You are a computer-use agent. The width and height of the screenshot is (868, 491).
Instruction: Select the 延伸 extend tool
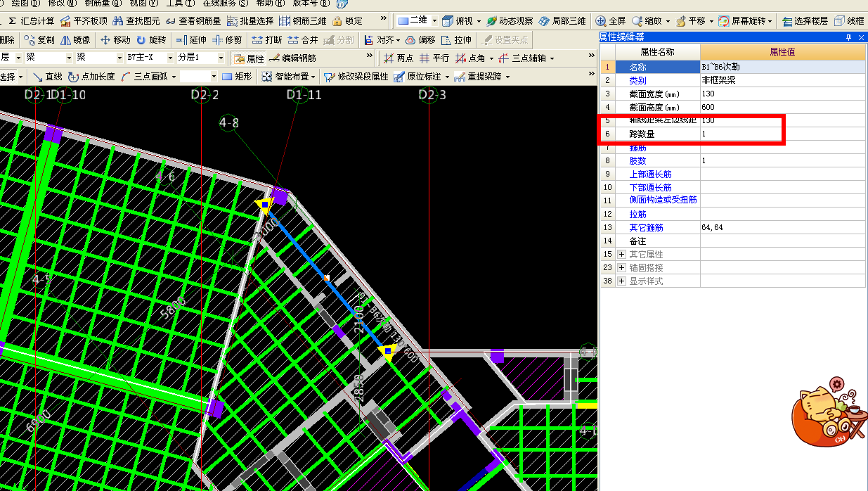pos(191,40)
